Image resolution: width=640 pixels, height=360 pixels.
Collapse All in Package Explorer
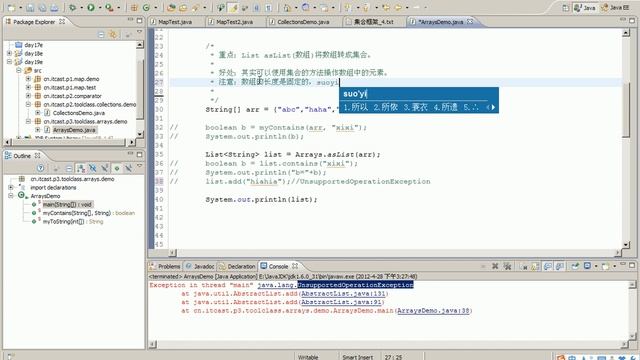(x=101, y=35)
